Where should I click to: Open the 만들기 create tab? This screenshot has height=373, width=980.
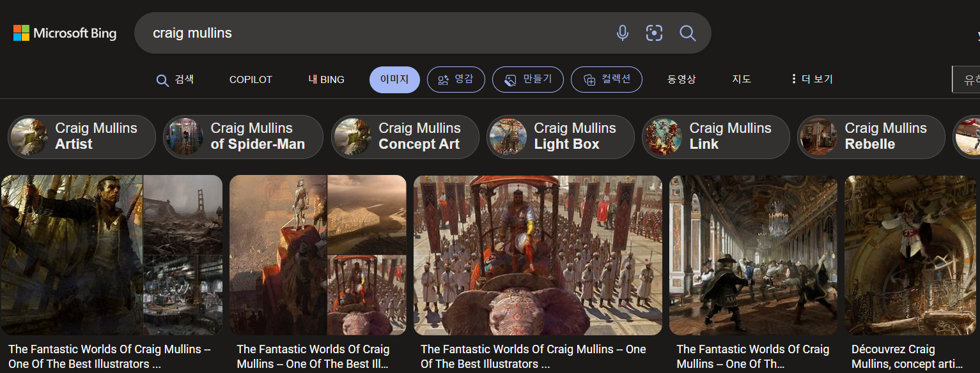click(527, 80)
